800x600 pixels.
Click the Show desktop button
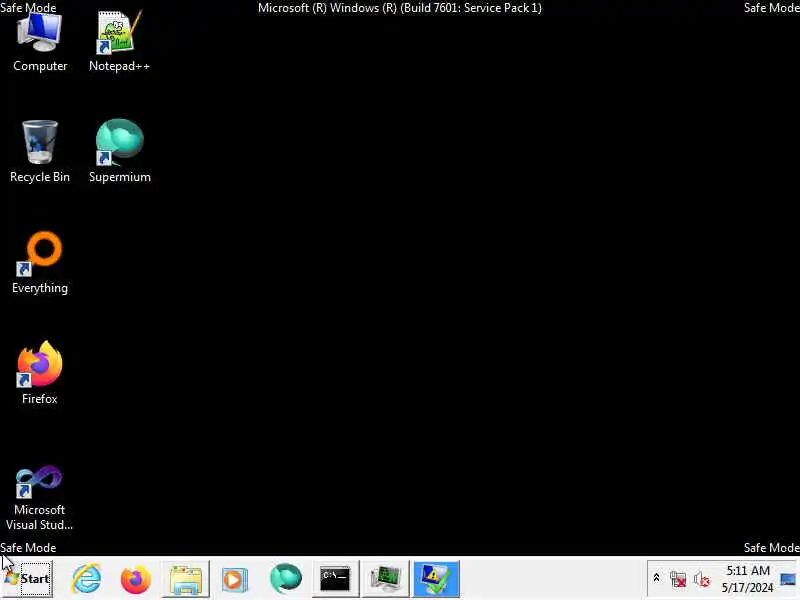[x=788, y=579]
